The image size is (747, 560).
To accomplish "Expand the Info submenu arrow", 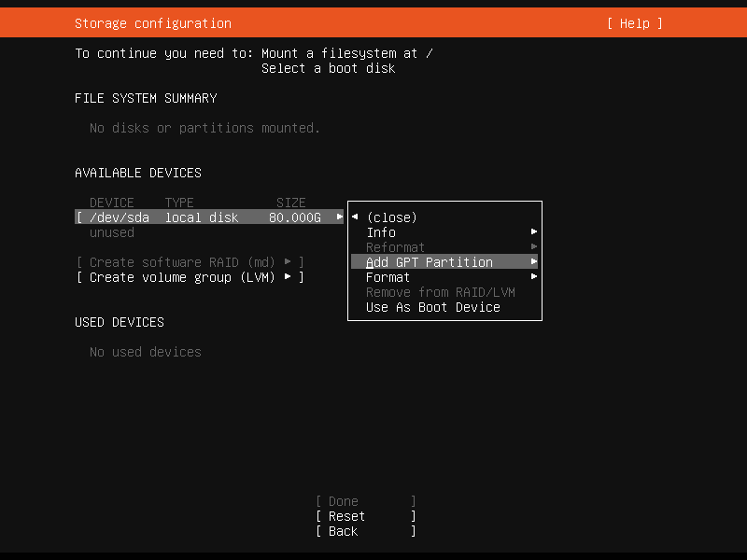I will coord(534,231).
